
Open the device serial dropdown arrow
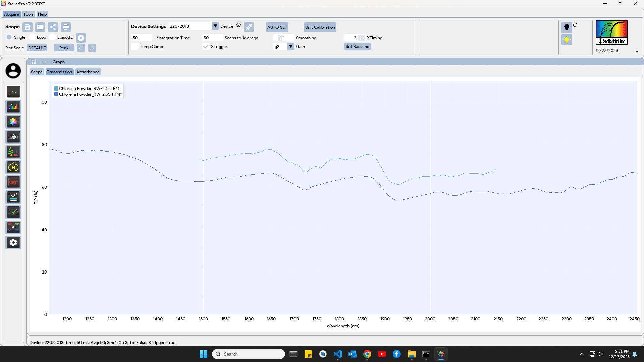click(215, 26)
